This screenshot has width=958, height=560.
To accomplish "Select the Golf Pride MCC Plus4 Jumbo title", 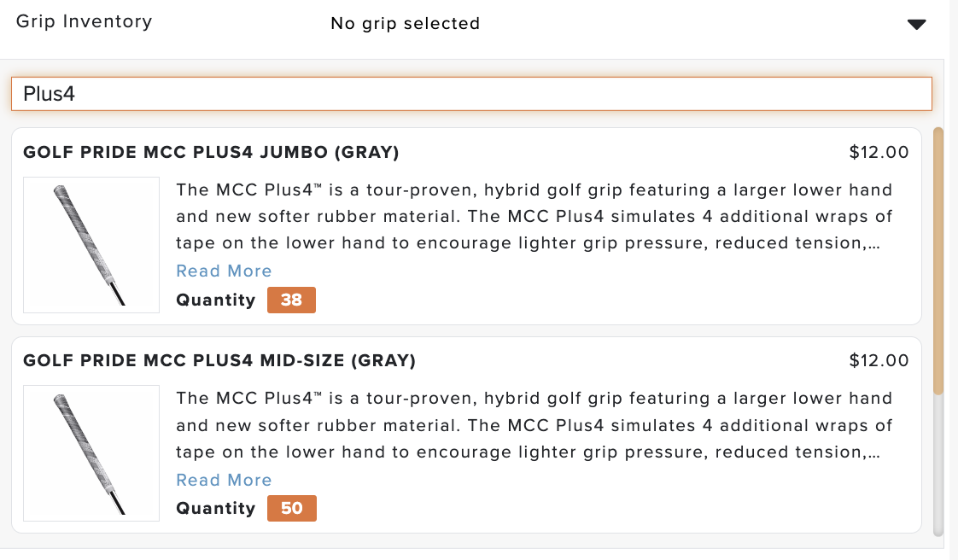I will coord(211,152).
